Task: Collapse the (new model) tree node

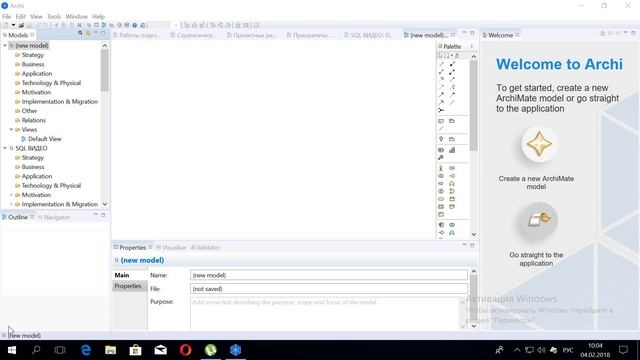Action: click(5, 45)
